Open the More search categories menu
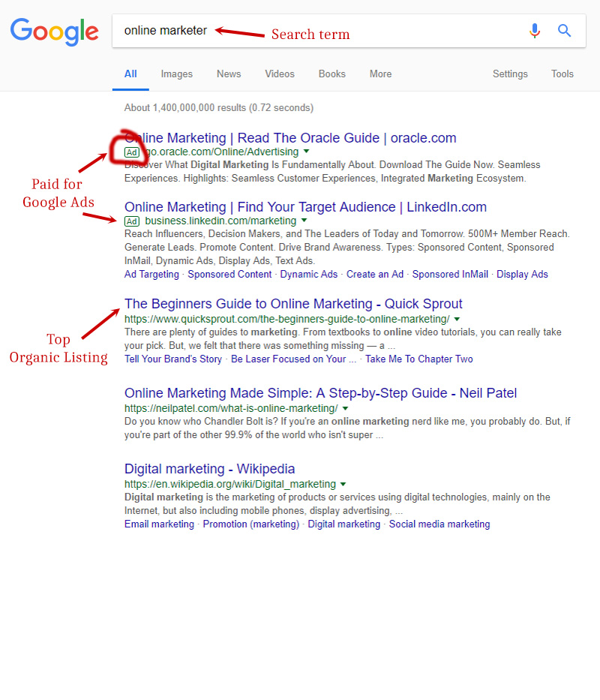 click(380, 74)
